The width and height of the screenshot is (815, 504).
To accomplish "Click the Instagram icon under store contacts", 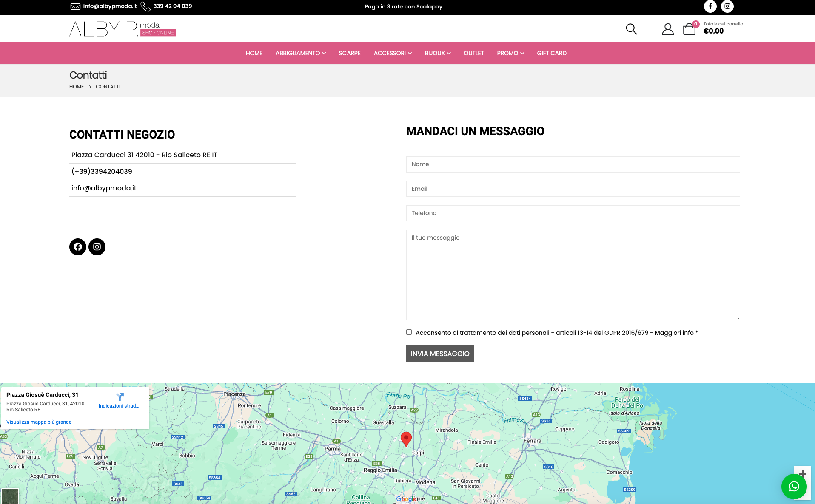I will point(97,246).
